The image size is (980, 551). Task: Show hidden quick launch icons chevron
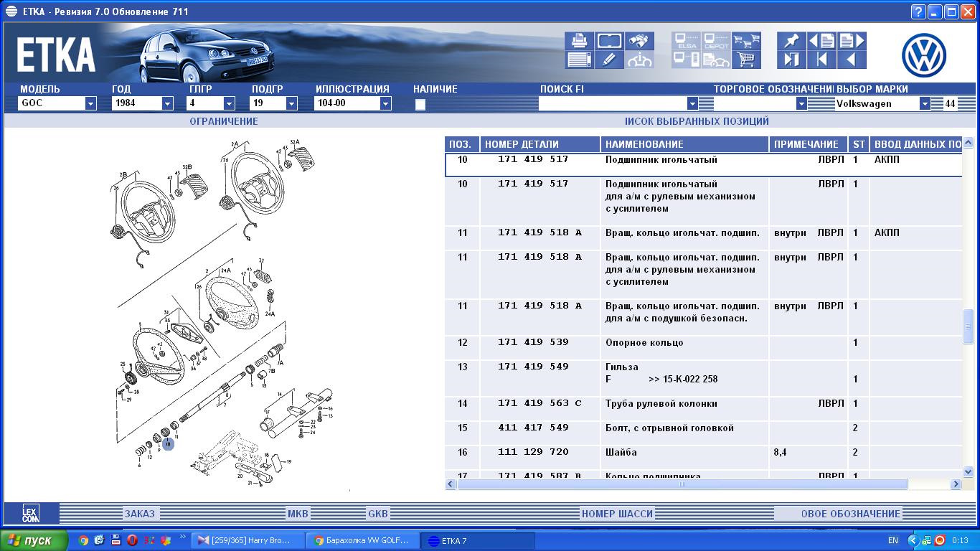(183, 537)
